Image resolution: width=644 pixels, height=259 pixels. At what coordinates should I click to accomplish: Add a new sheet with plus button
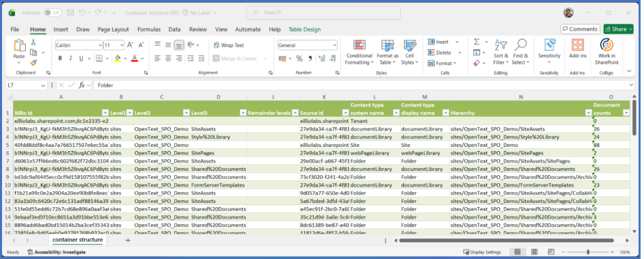click(128, 240)
